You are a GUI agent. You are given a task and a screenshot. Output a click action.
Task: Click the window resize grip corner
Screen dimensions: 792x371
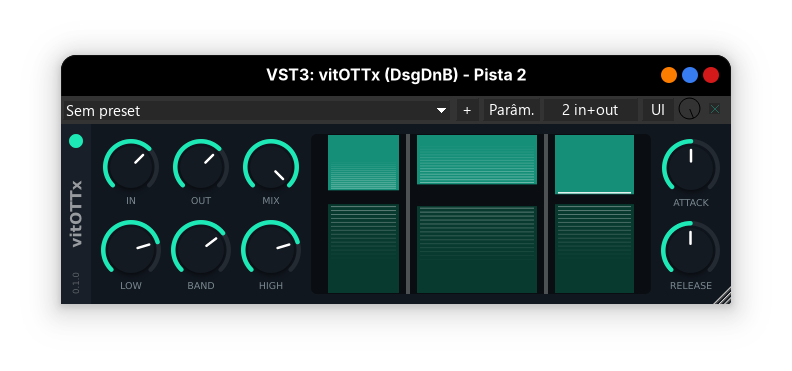tap(723, 296)
